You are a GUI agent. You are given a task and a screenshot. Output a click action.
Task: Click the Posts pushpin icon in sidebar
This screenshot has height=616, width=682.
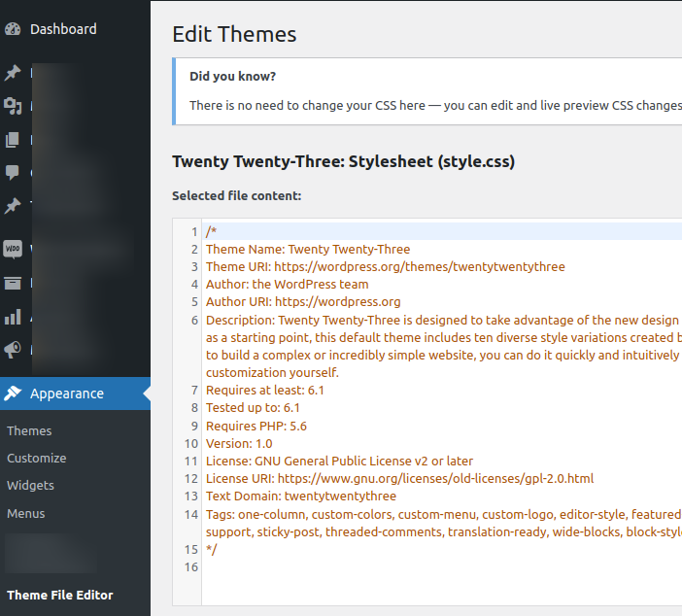[13, 72]
